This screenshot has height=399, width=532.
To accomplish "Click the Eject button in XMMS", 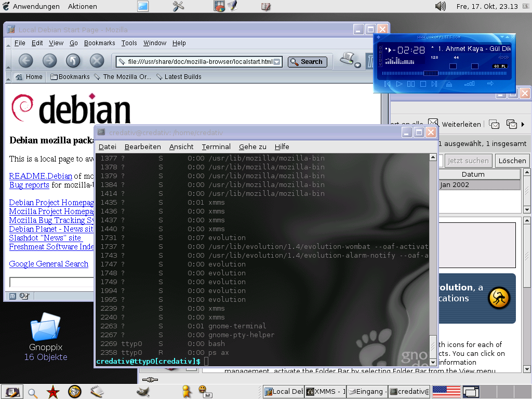I will pyautogui.click(x=449, y=84).
